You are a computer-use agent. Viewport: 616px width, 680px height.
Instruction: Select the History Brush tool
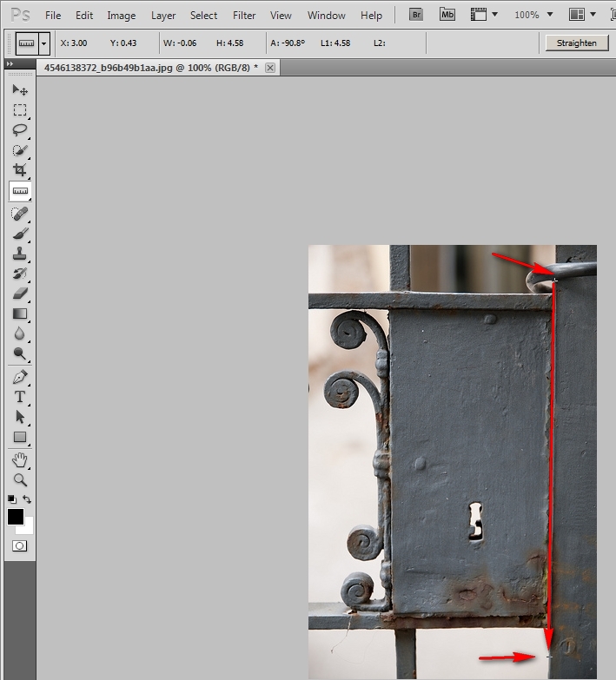tap(20, 274)
